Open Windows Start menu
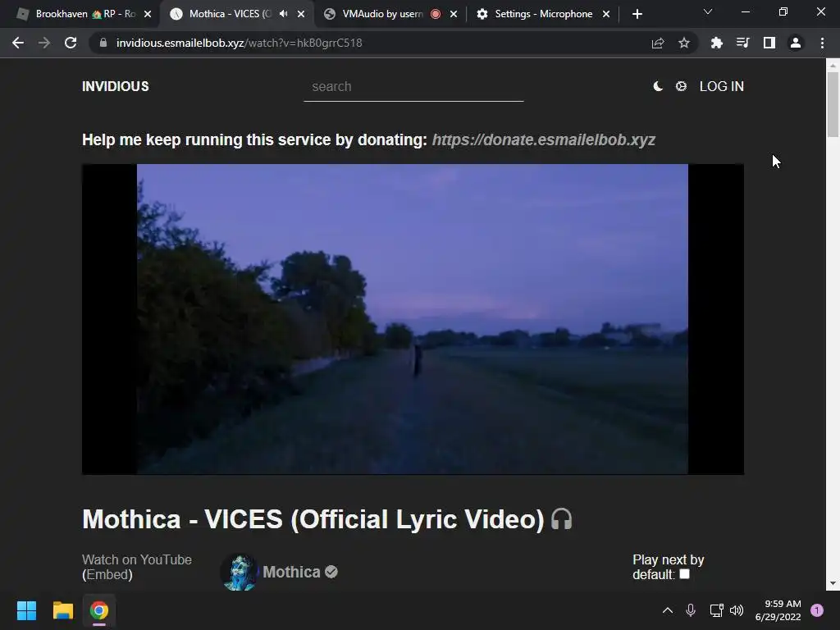 pyautogui.click(x=26, y=610)
